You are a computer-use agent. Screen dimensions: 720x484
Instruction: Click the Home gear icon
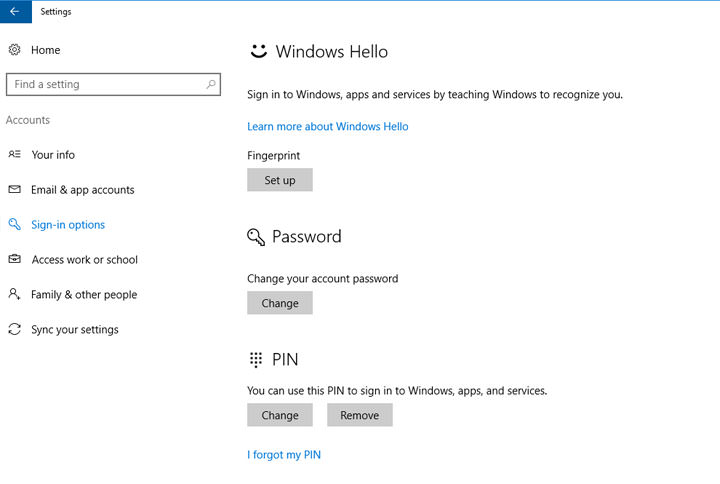pos(14,50)
